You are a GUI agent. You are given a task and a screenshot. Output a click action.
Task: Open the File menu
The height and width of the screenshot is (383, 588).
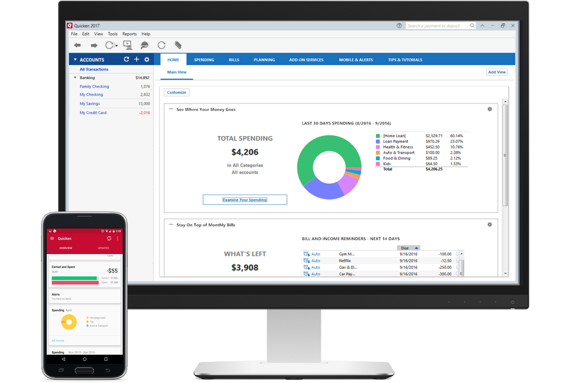click(74, 34)
